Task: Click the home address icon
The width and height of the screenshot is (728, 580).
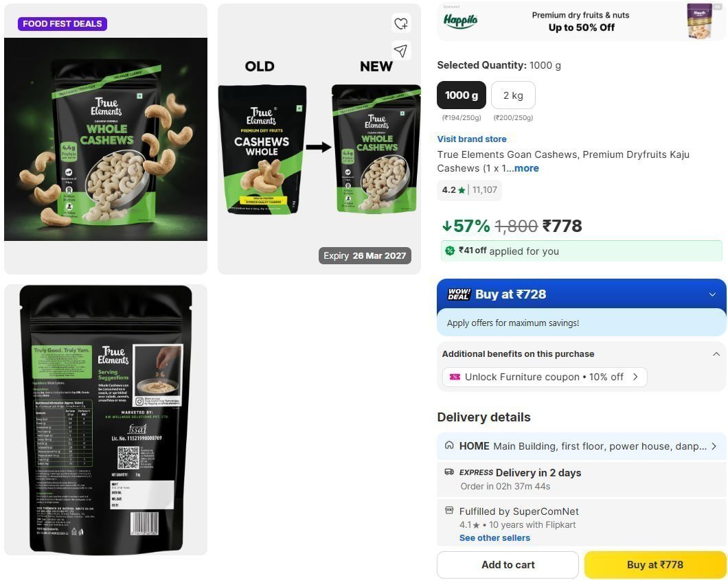Action: tap(449, 445)
